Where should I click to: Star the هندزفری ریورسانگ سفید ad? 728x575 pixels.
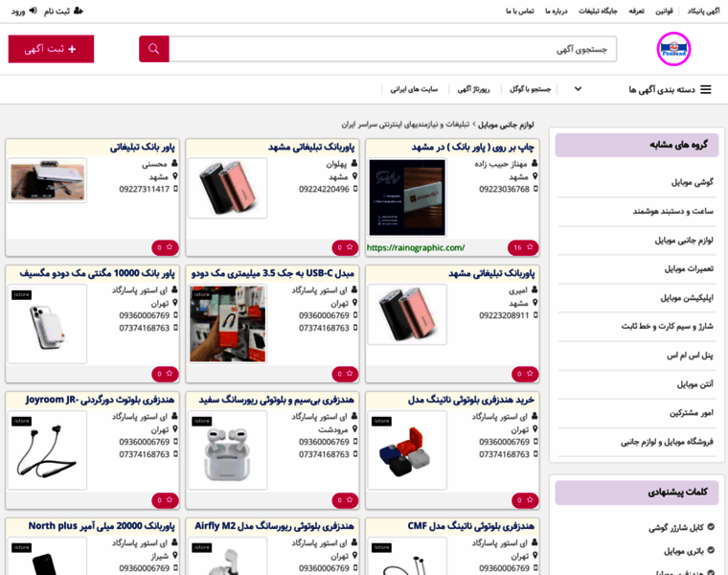coord(345,500)
